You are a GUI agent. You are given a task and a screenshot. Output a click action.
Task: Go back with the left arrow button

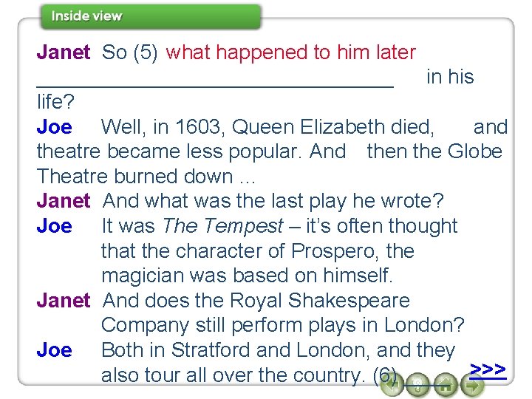click(x=392, y=384)
